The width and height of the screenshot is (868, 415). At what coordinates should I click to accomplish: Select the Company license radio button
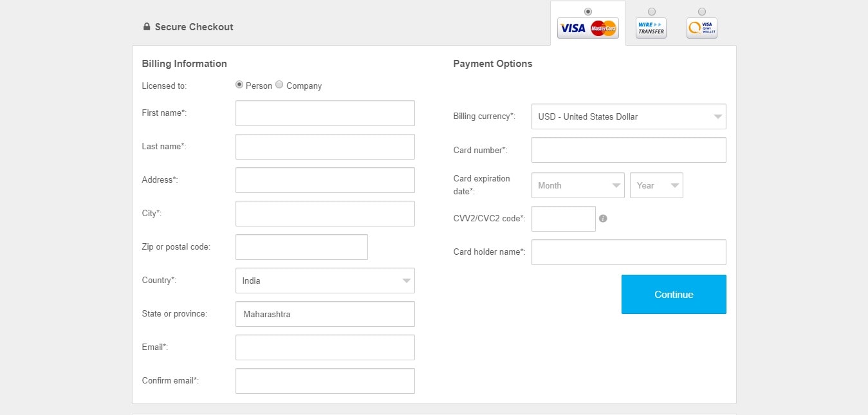279,84
